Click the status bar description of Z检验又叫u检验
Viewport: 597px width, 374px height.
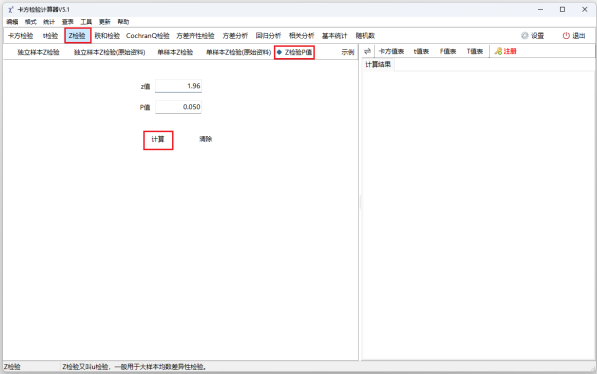click(x=134, y=367)
